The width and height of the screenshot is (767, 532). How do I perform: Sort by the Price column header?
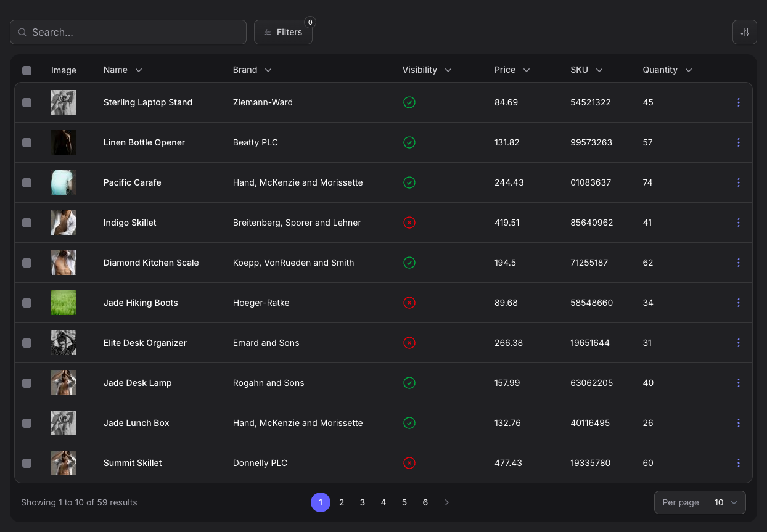pos(512,70)
